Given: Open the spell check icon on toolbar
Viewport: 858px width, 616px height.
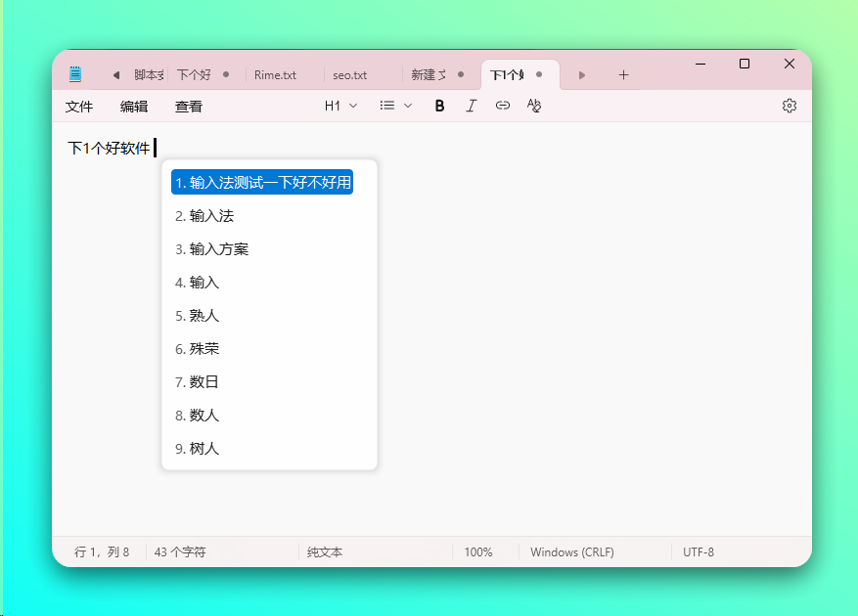Looking at the screenshot, I should click(x=534, y=106).
